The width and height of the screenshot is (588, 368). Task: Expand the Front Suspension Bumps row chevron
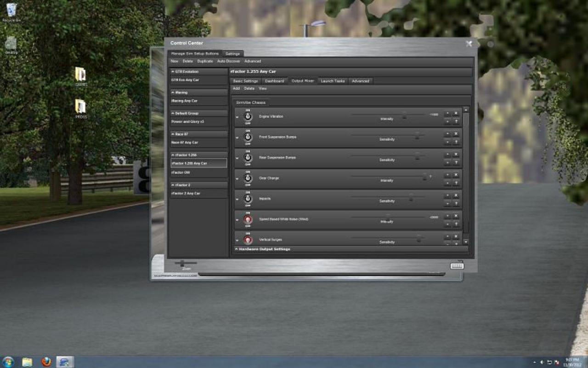(237, 138)
